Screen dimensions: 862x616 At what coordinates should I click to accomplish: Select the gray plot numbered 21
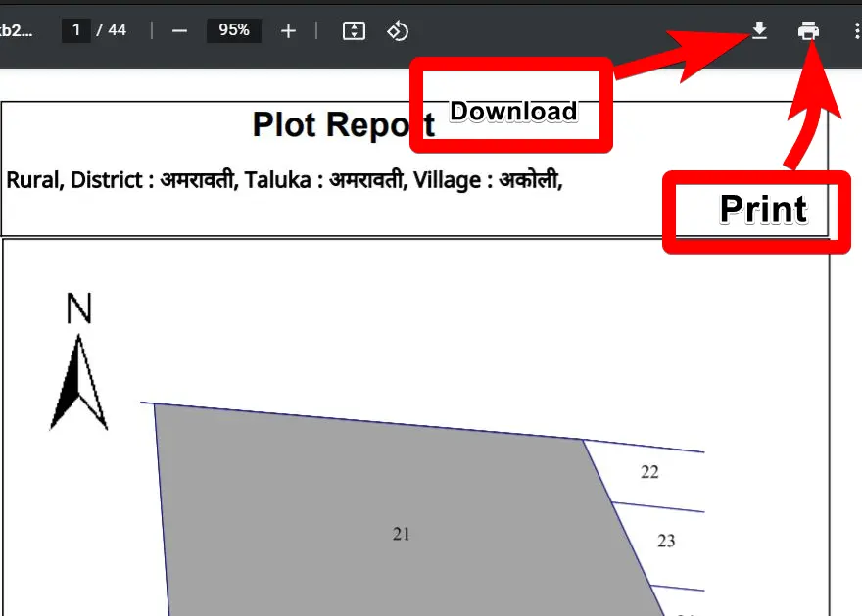(401, 533)
